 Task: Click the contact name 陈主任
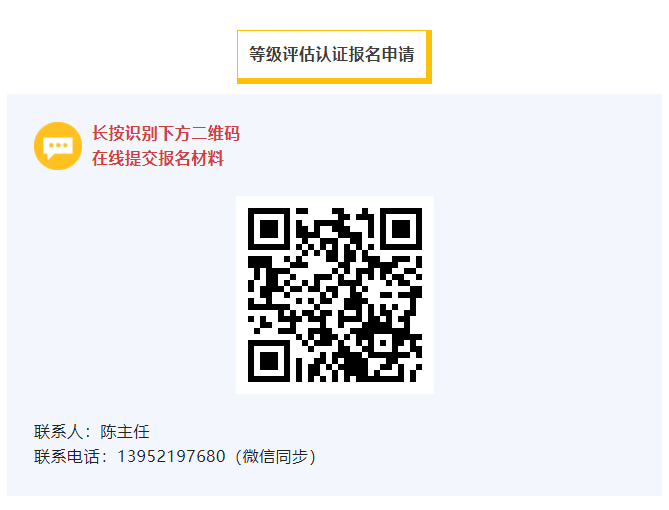pyautogui.click(x=125, y=431)
